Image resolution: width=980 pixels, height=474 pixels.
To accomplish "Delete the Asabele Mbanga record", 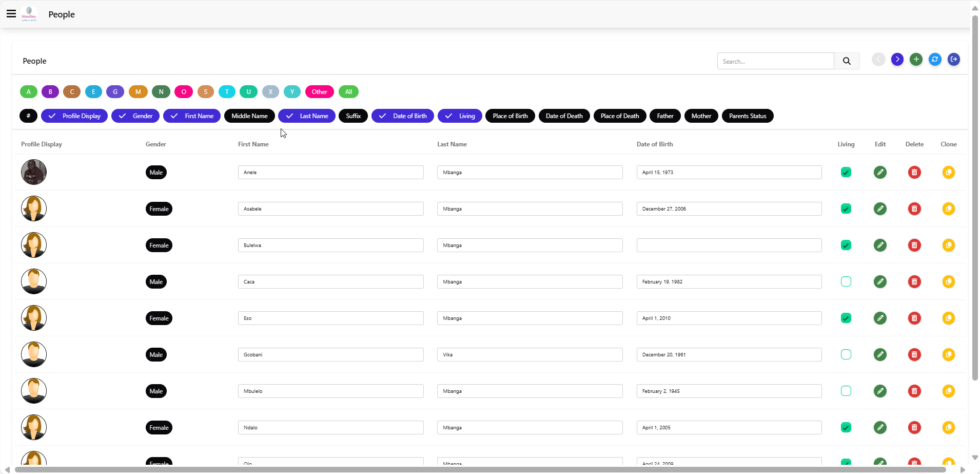I will point(914,208).
